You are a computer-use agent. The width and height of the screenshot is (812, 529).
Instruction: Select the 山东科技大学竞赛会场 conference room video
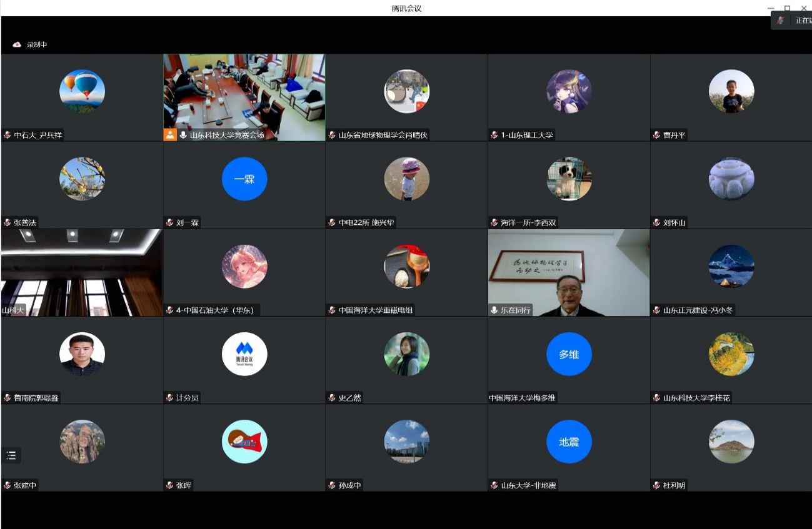tap(244, 91)
